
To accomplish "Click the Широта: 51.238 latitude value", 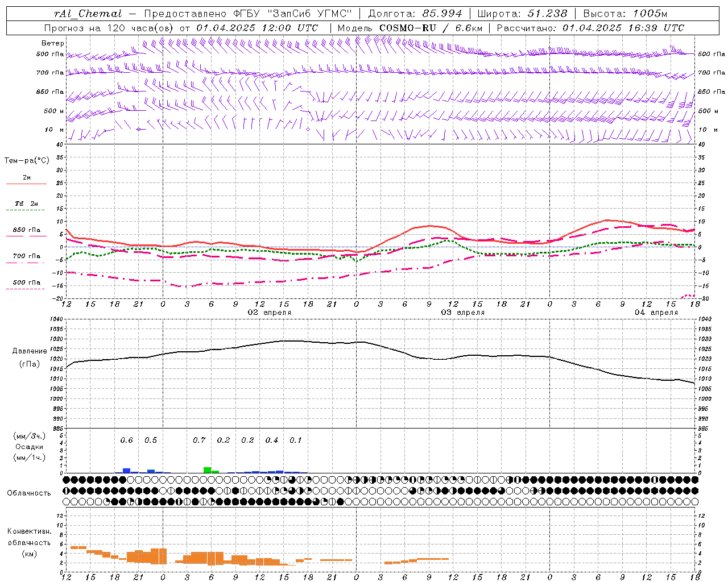I will pos(522,14).
